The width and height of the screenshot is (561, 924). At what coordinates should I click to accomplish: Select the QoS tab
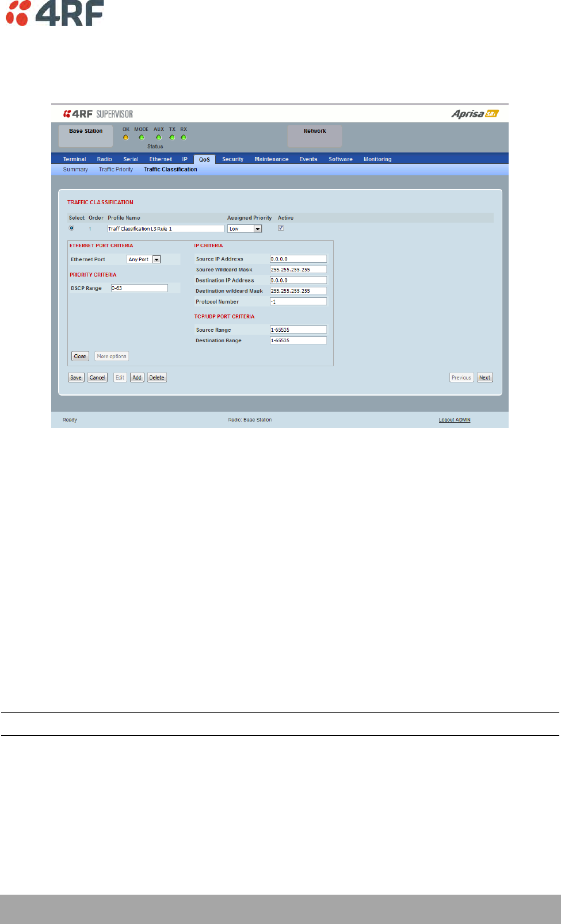click(x=204, y=159)
